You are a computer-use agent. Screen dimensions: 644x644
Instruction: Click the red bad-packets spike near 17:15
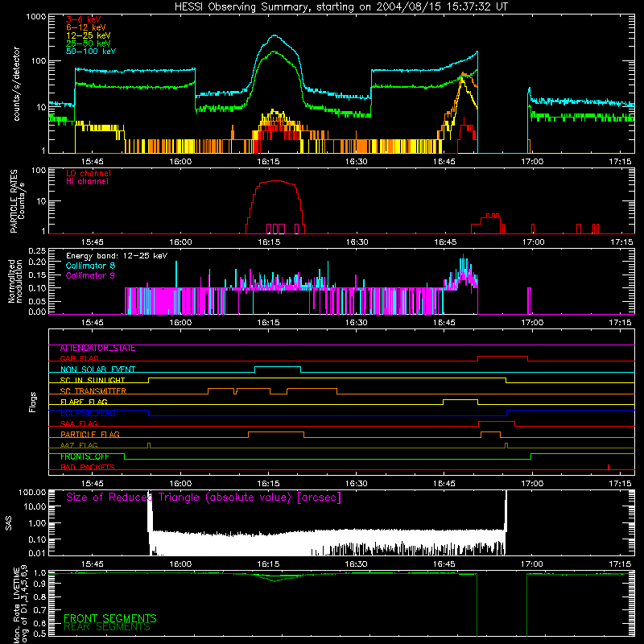(x=609, y=467)
